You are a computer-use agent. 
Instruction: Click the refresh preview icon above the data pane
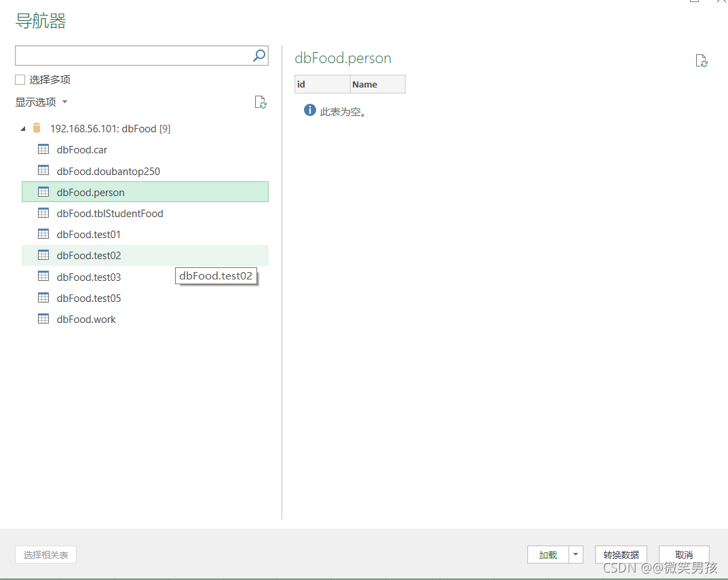701,60
